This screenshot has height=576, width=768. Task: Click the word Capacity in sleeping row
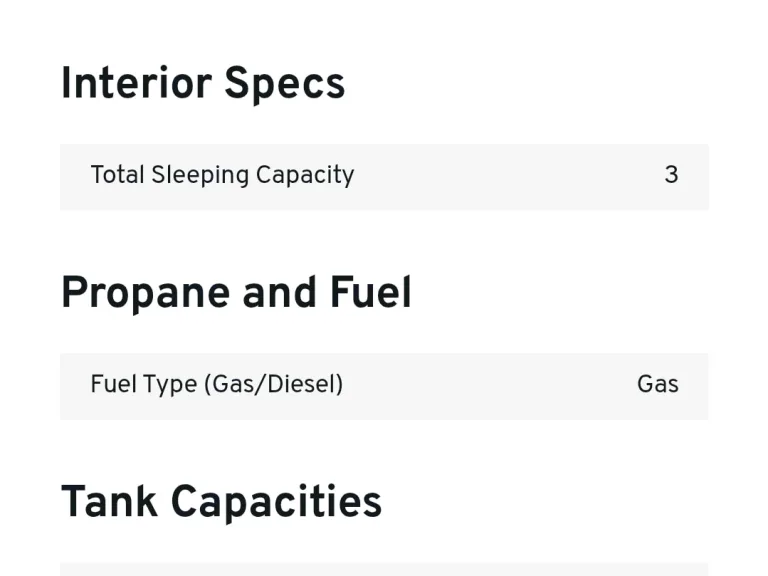pos(305,176)
